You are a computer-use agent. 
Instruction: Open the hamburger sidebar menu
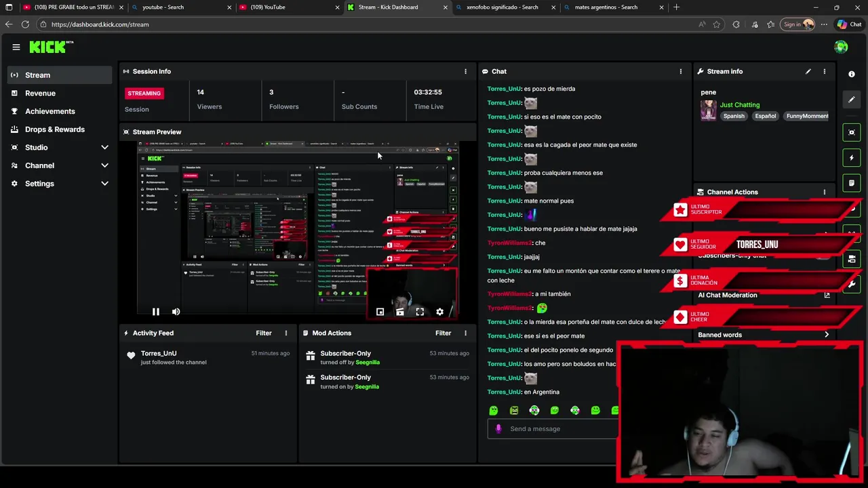(x=16, y=47)
